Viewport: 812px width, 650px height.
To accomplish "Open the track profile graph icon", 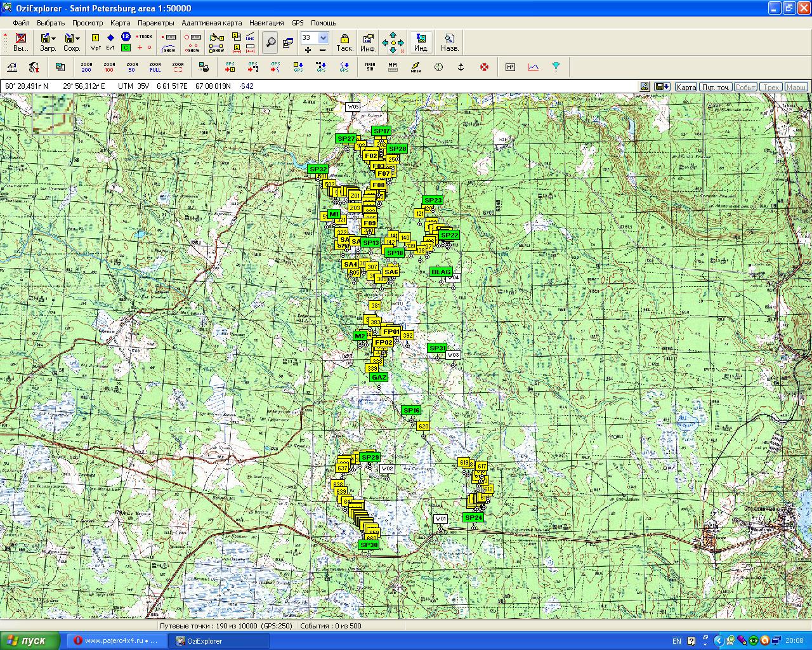I will (533, 67).
